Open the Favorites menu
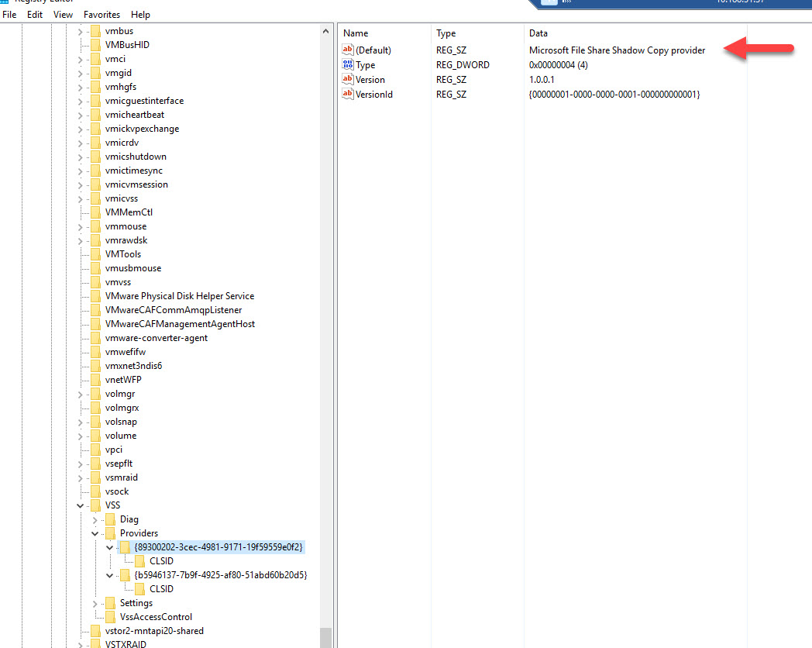The height and width of the screenshot is (648, 812). coord(101,14)
